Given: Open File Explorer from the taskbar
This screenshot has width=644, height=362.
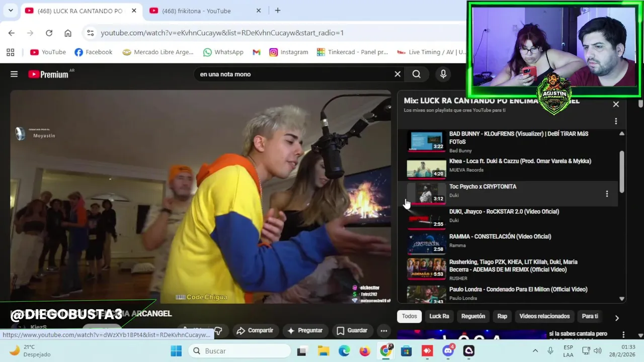Looking at the screenshot, I should click(323, 351).
